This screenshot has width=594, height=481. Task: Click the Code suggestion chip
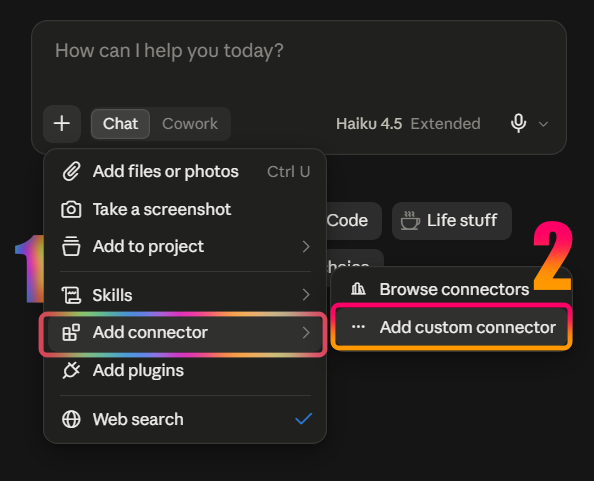tap(353, 220)
